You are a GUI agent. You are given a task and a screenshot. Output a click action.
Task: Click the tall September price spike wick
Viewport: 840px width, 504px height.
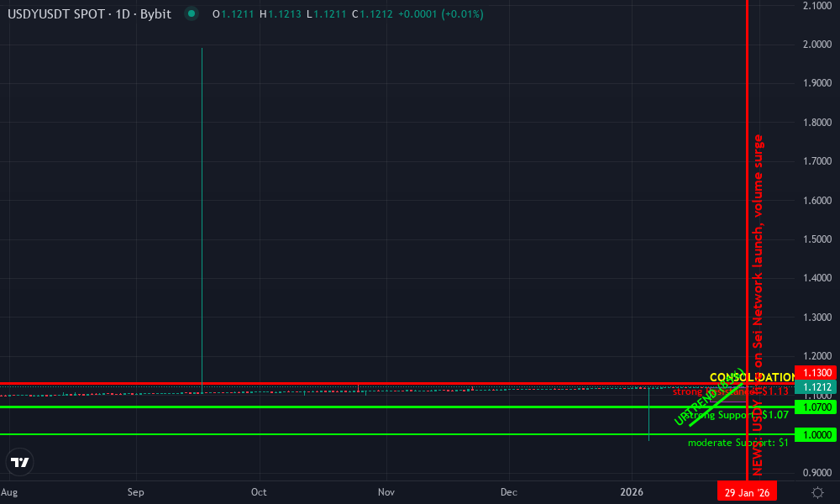202,219
